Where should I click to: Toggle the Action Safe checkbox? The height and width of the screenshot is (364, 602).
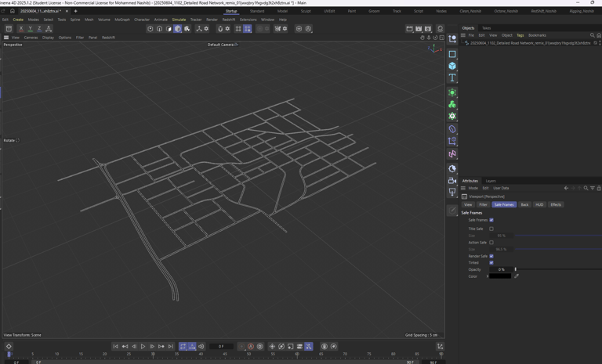click(491, 243)
